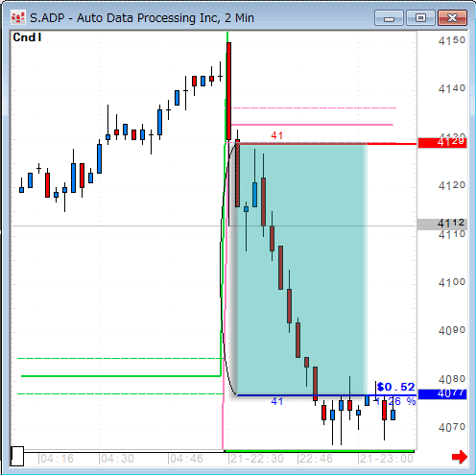Click the 22:46 time axis label

[x=316, y=459]
